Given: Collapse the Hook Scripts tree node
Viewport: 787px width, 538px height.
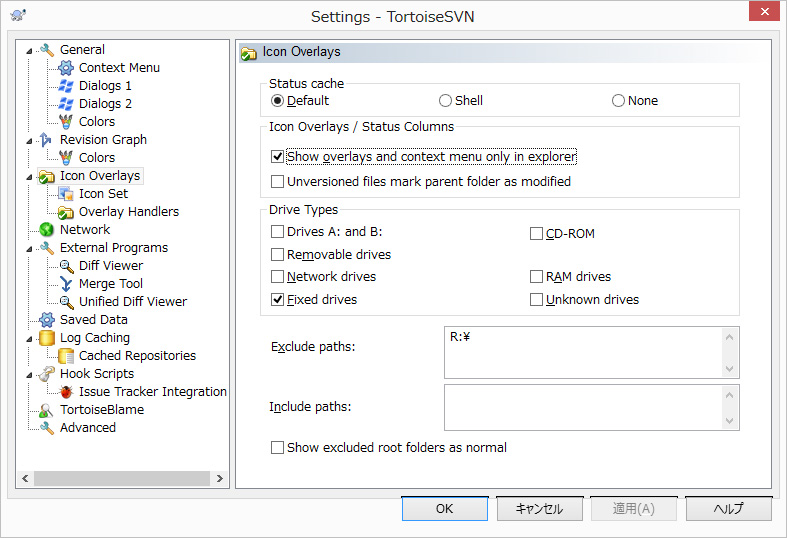Looking at the screenshot, I should (x=30, y=374).
